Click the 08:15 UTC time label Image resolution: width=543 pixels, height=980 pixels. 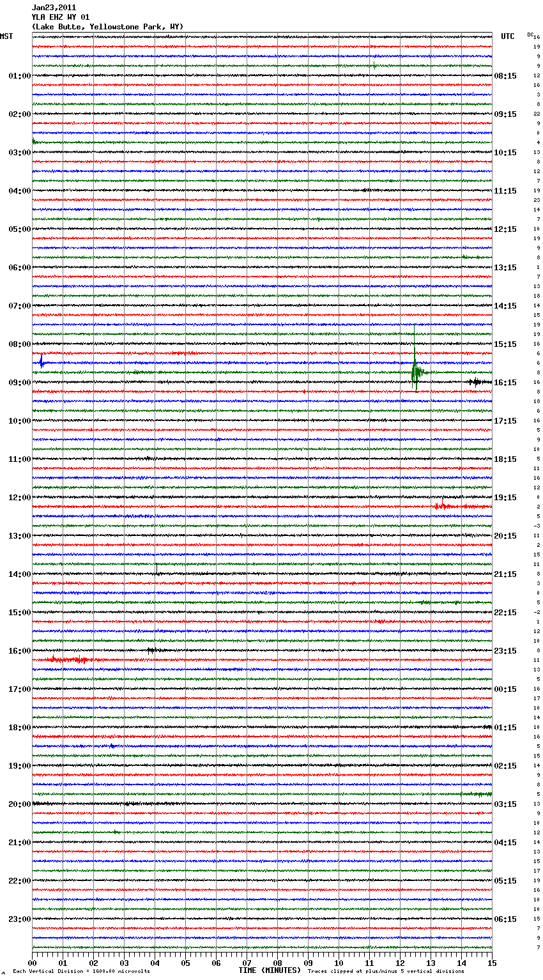505,76
